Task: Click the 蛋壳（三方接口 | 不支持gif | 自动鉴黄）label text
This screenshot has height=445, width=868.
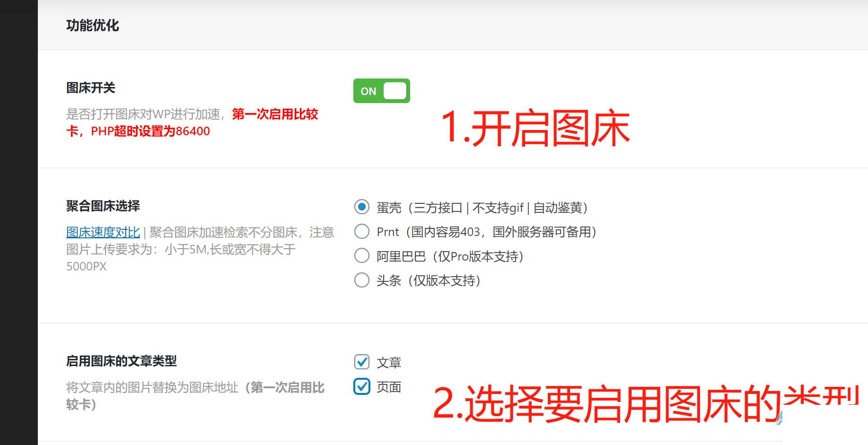Action: tap(482, 208)
